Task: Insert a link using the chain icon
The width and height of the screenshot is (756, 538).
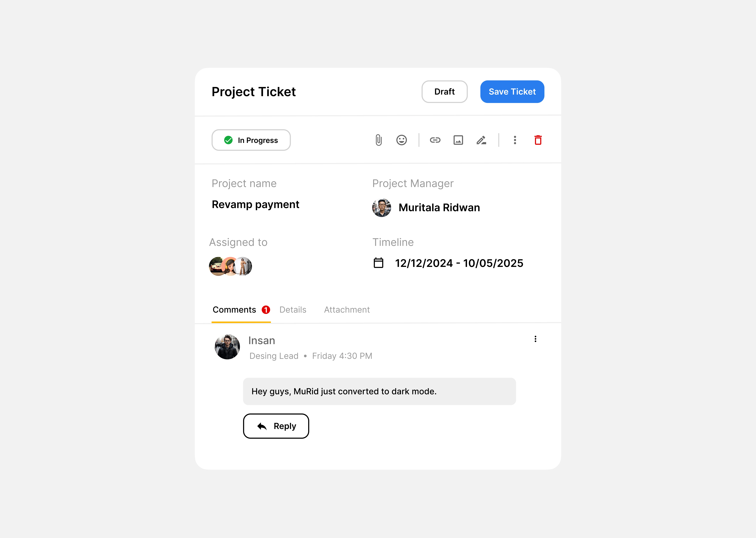Action: [435, 140]
